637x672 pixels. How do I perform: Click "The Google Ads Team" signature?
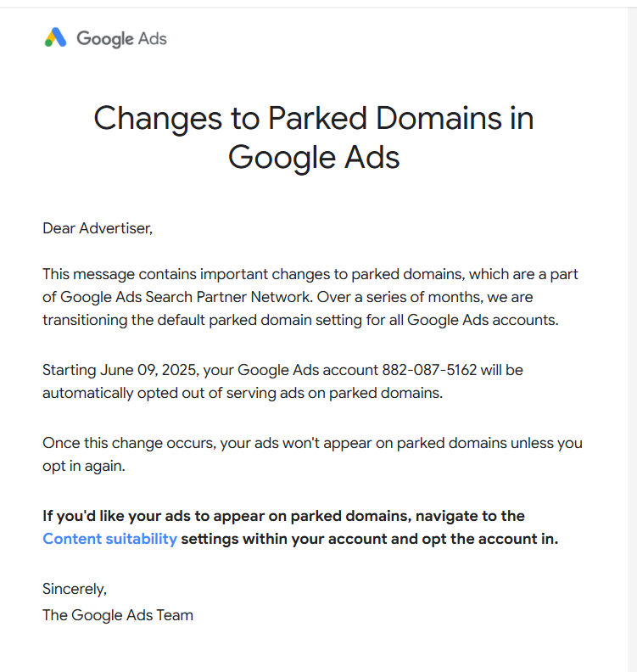point(118,615)
